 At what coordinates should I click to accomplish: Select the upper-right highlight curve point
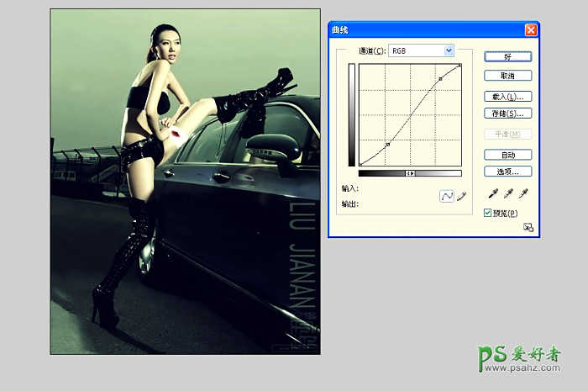[440, 79]
